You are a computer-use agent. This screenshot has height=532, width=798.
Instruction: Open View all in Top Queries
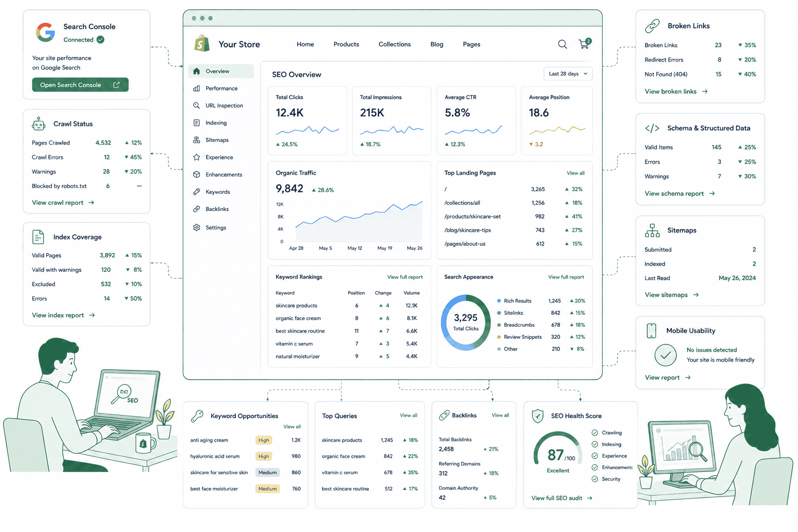point(408,415)
